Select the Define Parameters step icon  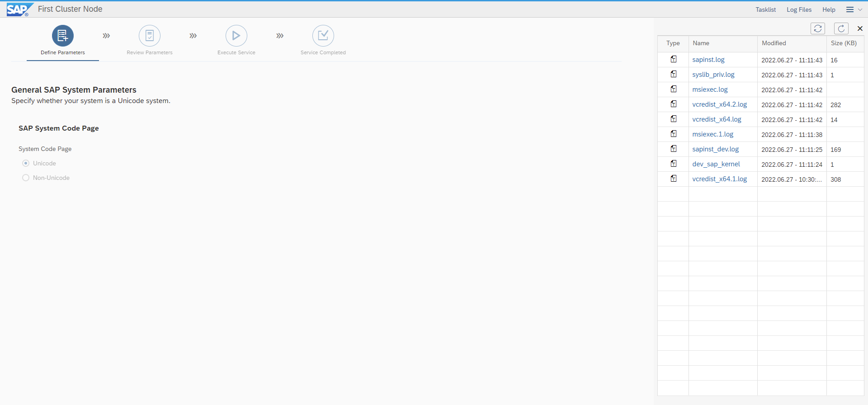tap(63, 36)
